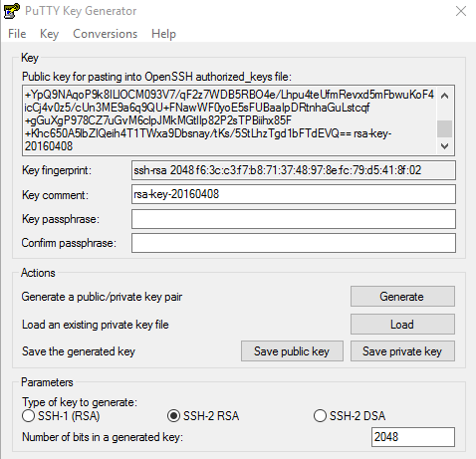Close the PuTTY Key Generator window
Viewport: 476px width, 459px height.
click(x=461, y=11)
